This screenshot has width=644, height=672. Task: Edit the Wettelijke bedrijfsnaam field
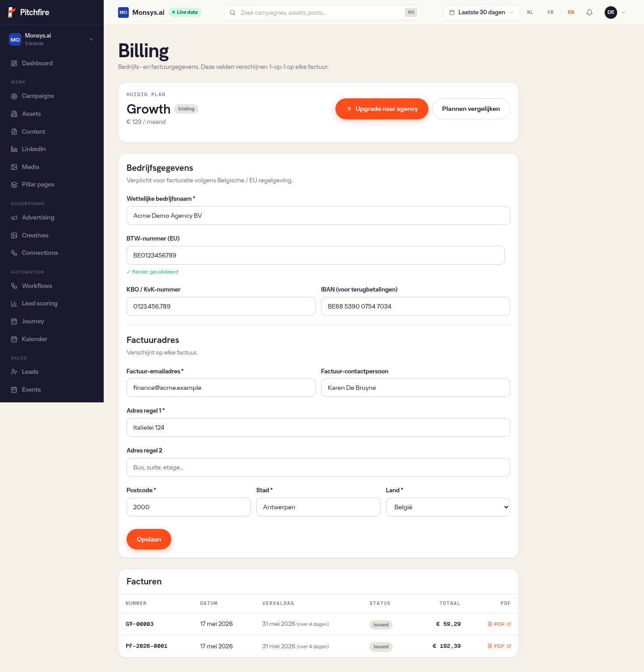pos(318,216)
